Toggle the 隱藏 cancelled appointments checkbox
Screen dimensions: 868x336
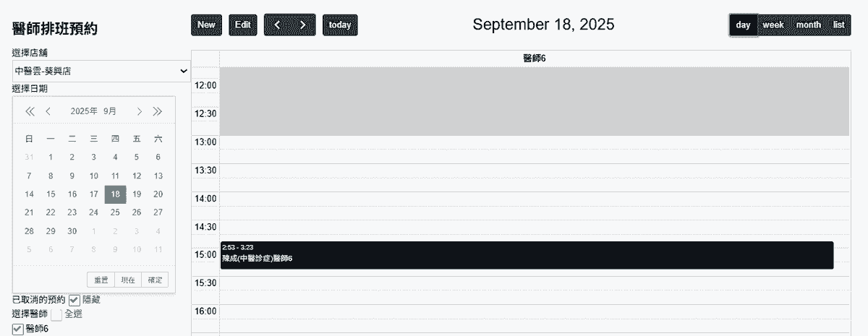click(75, 299)
